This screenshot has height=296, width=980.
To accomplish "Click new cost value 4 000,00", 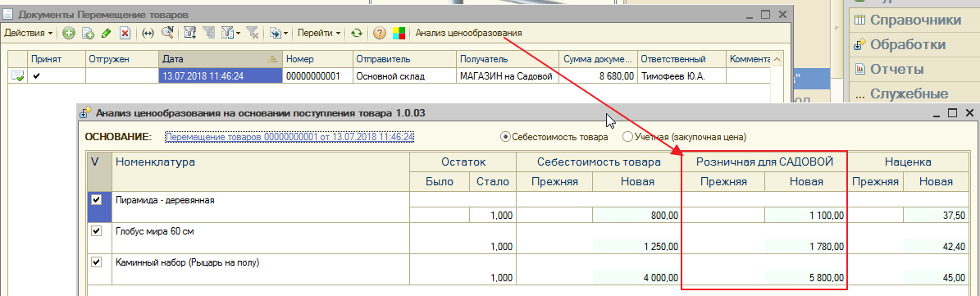I will [636, 277].
